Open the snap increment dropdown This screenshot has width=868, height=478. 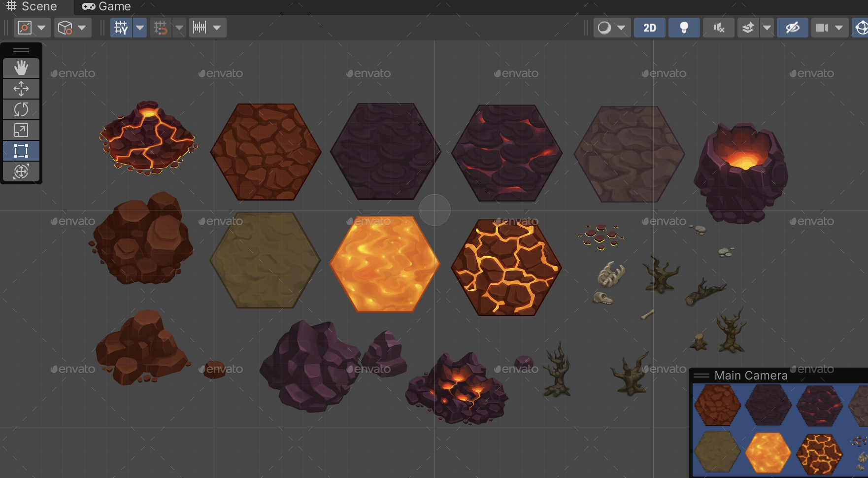coord(217,28)
